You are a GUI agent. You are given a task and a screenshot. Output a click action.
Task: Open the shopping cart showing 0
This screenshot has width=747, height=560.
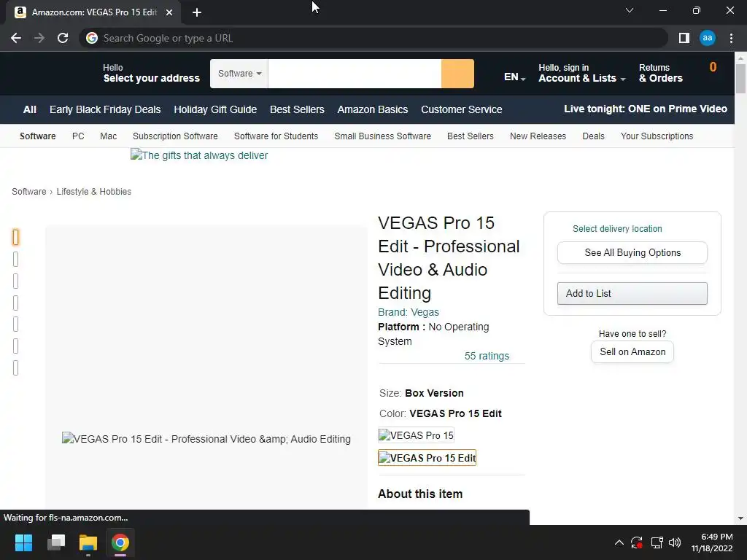tap(713, 68)
